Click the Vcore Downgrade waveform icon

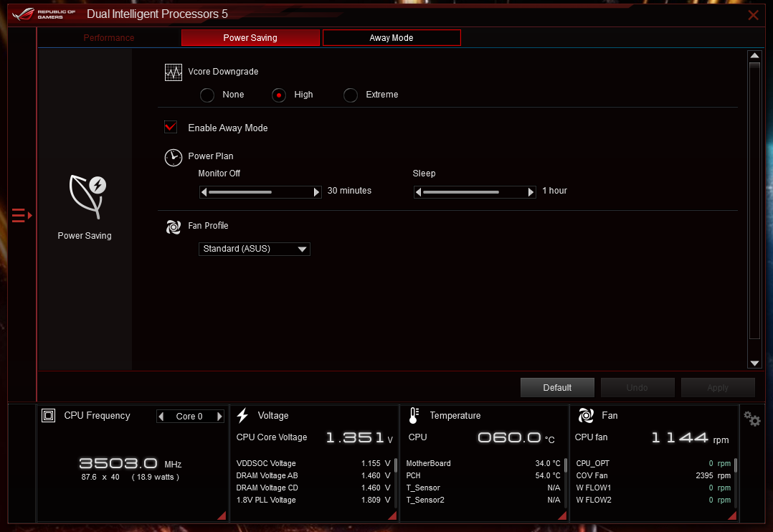[x=174, y=72]
